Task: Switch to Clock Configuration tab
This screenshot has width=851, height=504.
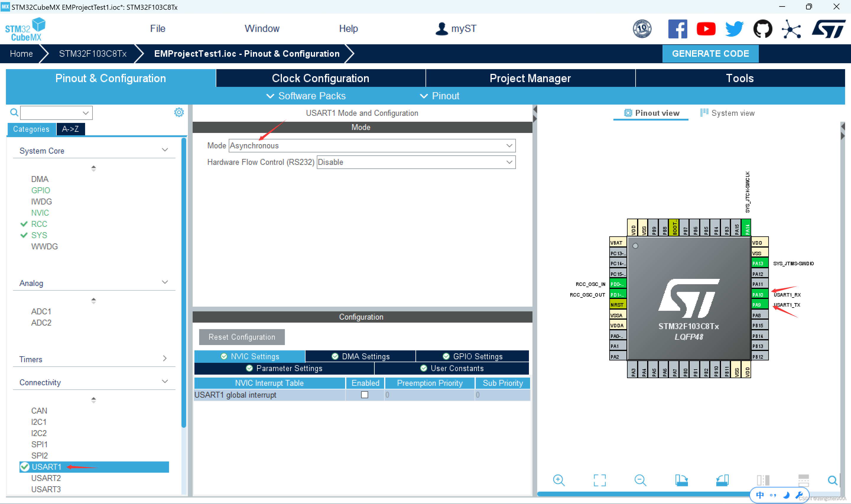Action: (x=321, y=78)
